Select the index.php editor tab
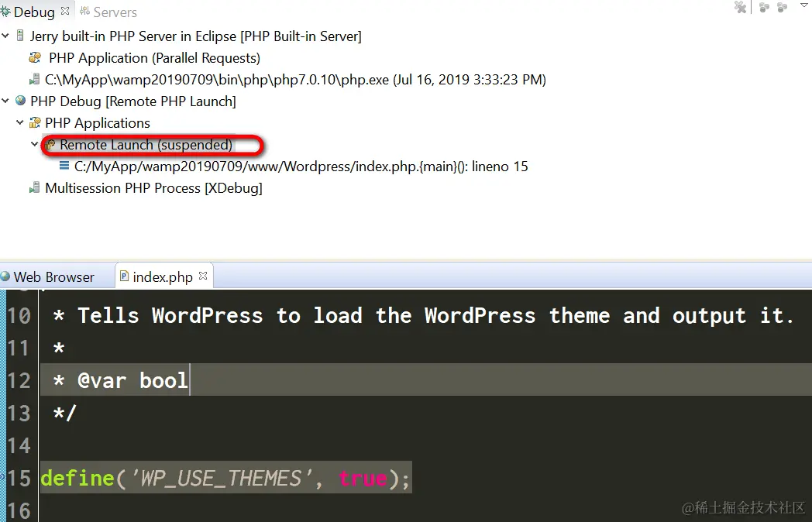812x522 pixels. [163, 277]
